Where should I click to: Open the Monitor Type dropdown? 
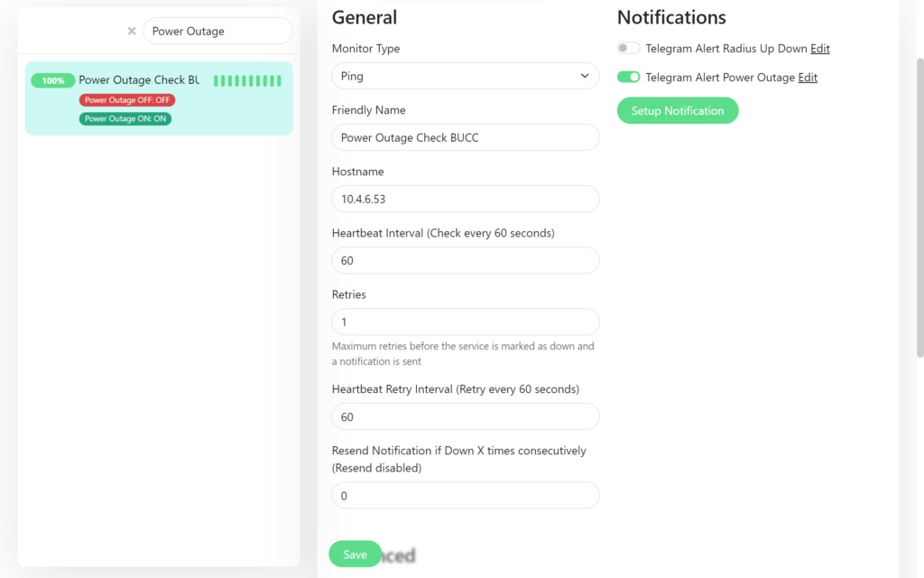pos(465,76)
